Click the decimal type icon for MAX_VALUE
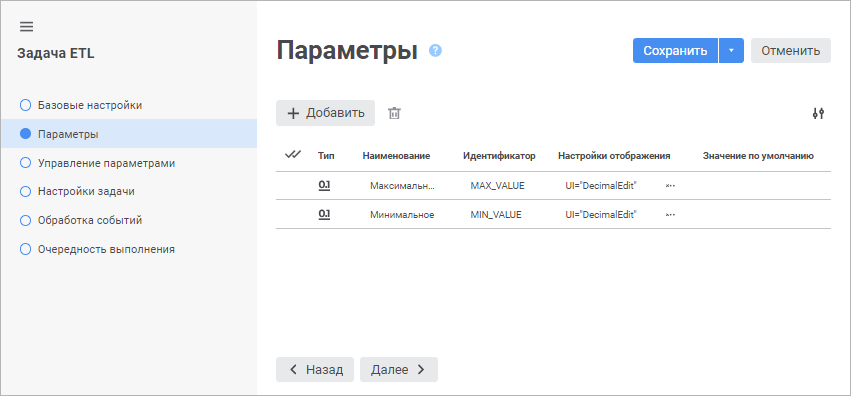This screenshot has height=396, width=851. 324,185
